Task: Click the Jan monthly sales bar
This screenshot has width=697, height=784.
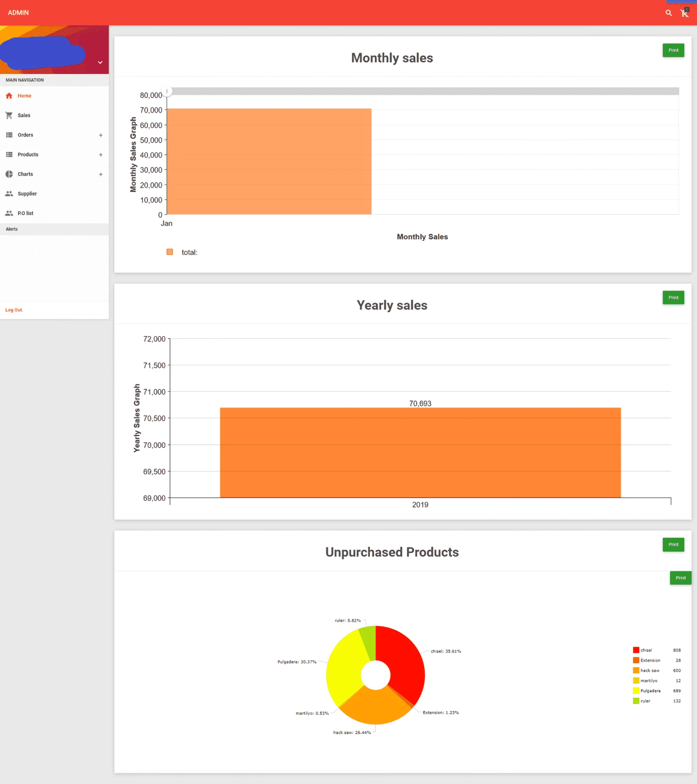Action: [269, 161]
